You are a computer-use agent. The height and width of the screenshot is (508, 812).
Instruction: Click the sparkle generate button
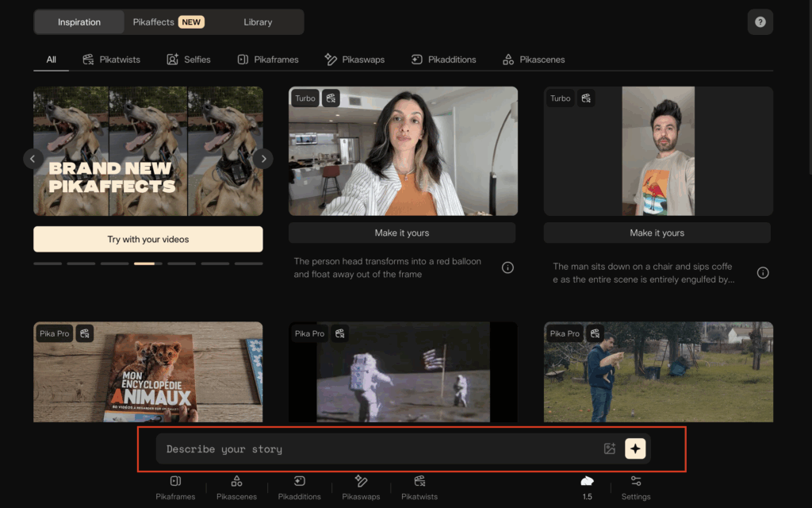pyautogui.click(x=634, y=448)
